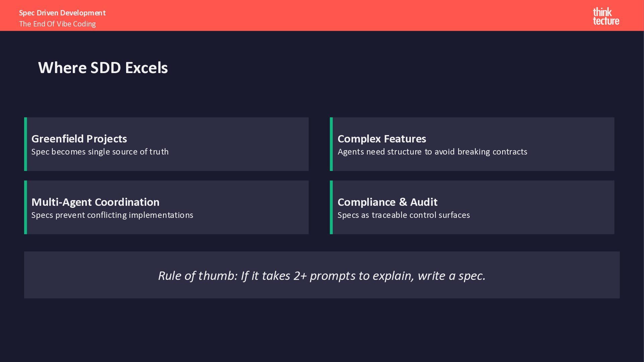Image resolution: width=644 pixels, height=362 pixels.
Task: Click the italic 'Rule of thumb' sentence
Action: coord(322,276)
